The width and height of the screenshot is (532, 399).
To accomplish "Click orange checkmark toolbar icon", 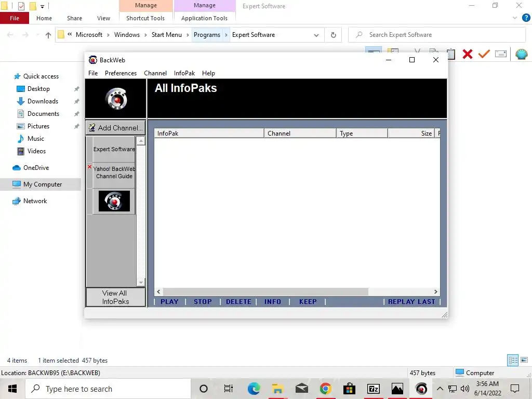I will click(x=484, y=54).
